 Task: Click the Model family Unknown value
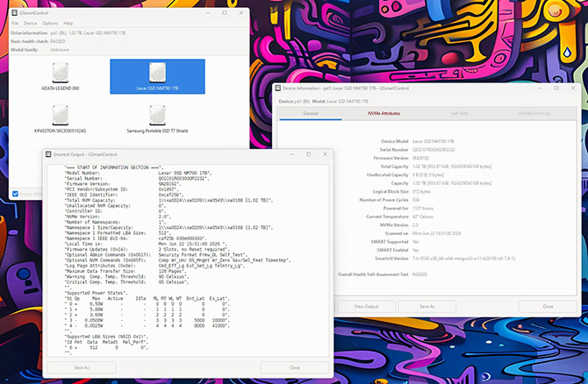click(x=60, y=49)
